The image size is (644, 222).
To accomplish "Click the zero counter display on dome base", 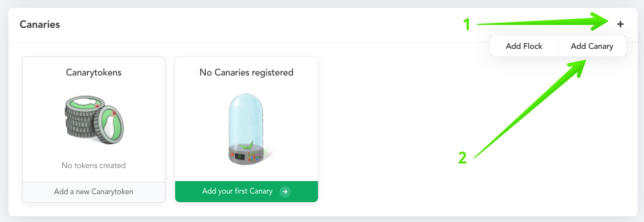I will 239,157.
